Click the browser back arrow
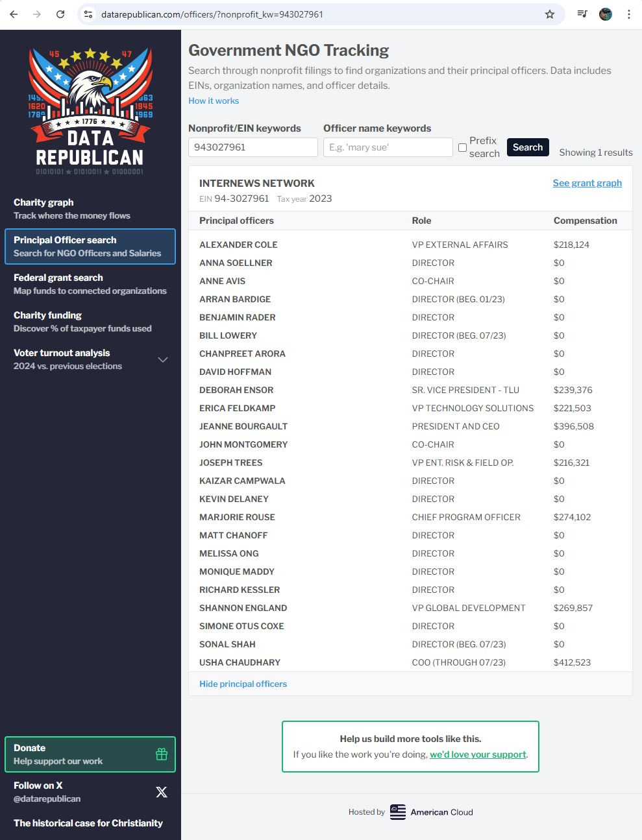 14,14
